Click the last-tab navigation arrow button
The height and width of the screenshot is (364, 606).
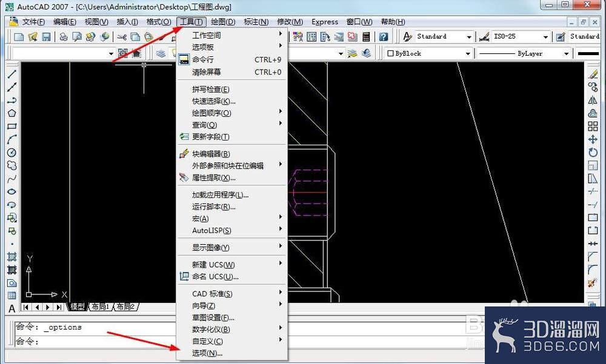point(59,307)
